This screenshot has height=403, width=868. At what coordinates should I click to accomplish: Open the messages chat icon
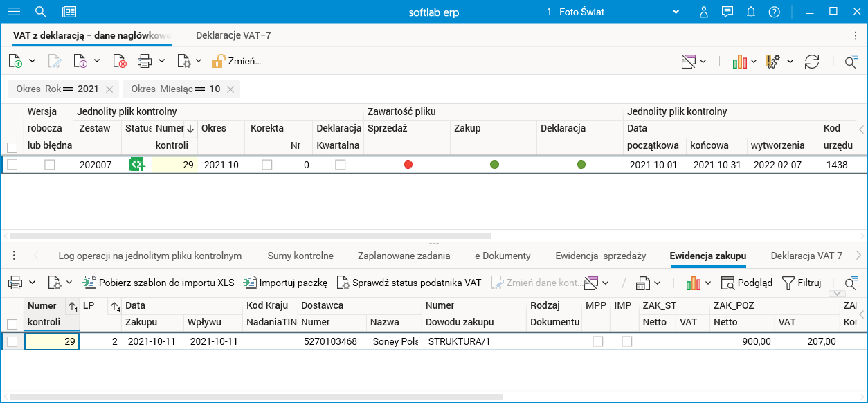click(x=727, y=12)
